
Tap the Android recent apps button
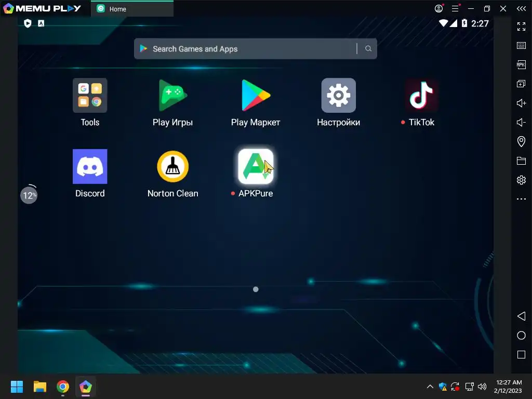coord(521,354)
